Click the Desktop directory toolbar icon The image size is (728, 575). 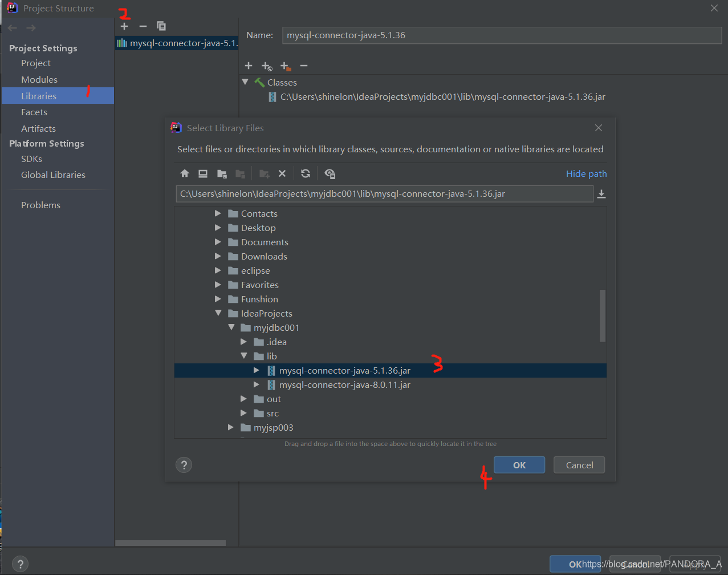(x=203, y=173)
